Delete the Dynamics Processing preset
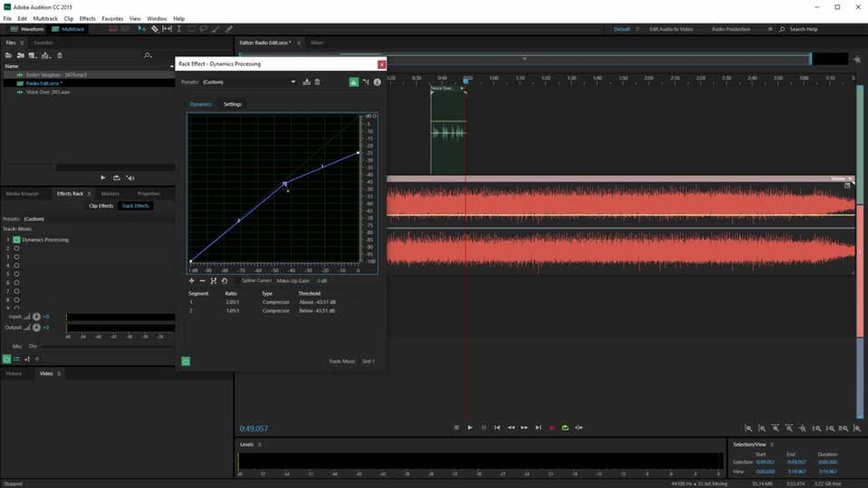The image size is (868, 488). [317, 82]
